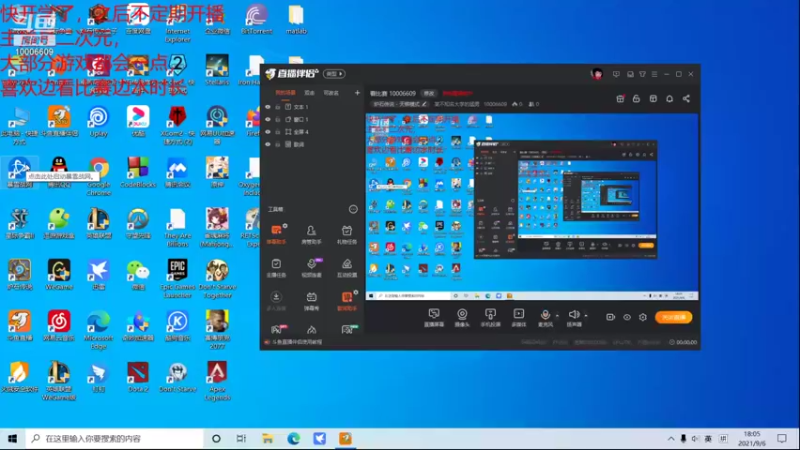Open the hamburger menu in the title bar
Screen dimensions: 800x450
tap(655, 74)
